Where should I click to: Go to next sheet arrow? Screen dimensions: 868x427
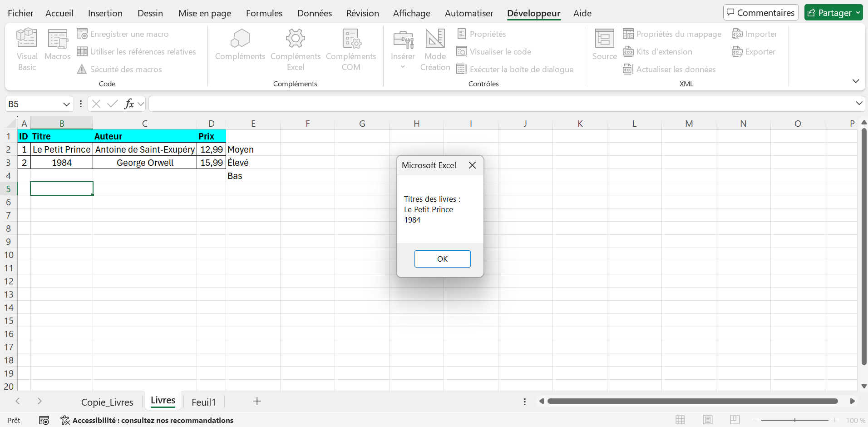pos(39,401)
